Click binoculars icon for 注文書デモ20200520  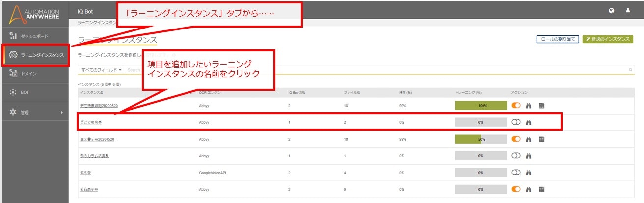(x=529, y=139)
